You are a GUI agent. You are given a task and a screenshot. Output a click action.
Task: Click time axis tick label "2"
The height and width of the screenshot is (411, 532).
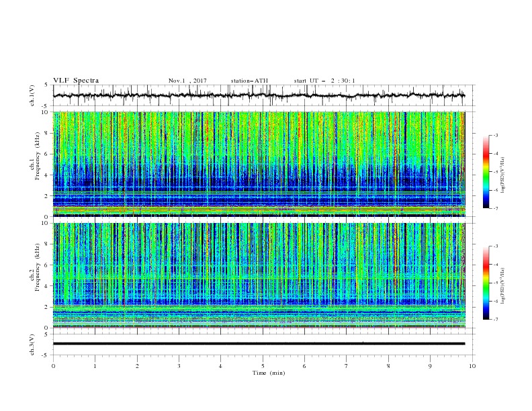(x=137, y=366)
